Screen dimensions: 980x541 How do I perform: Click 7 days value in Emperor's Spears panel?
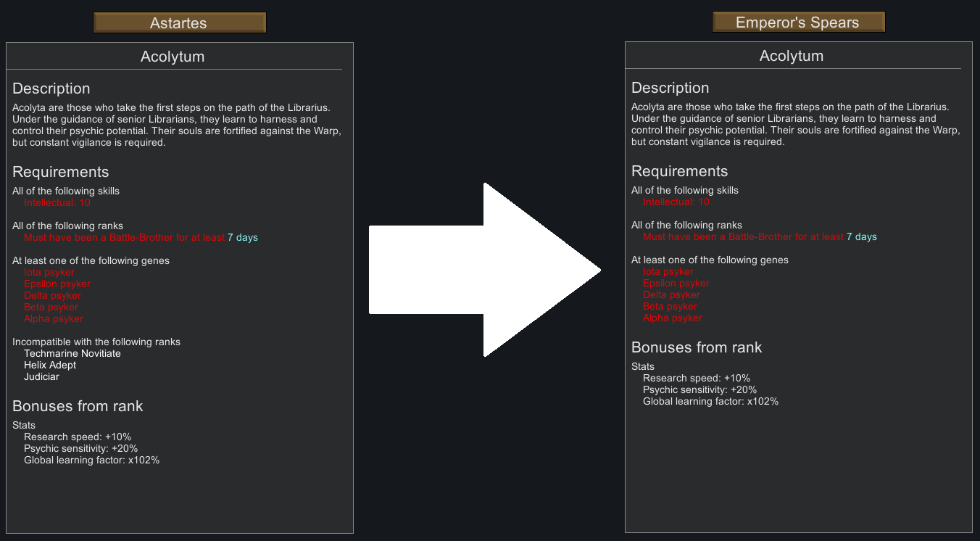862,237
